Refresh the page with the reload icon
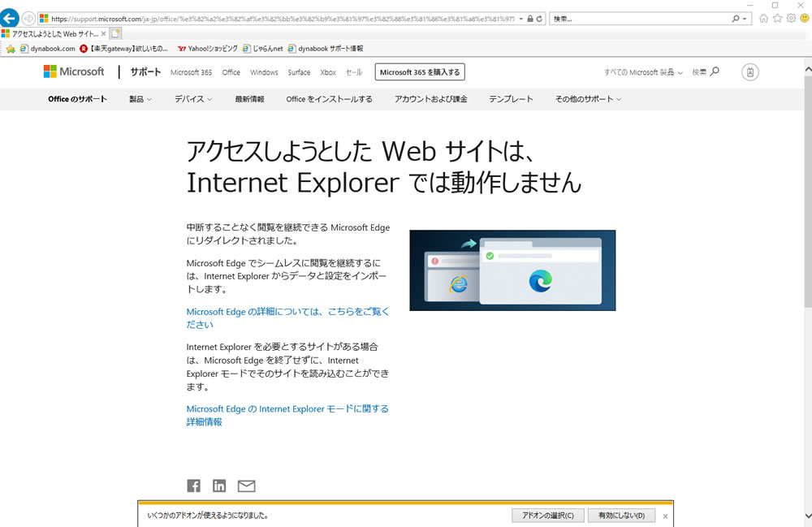The height and width of the screenshot is (527, 812). tap(539, 19)
